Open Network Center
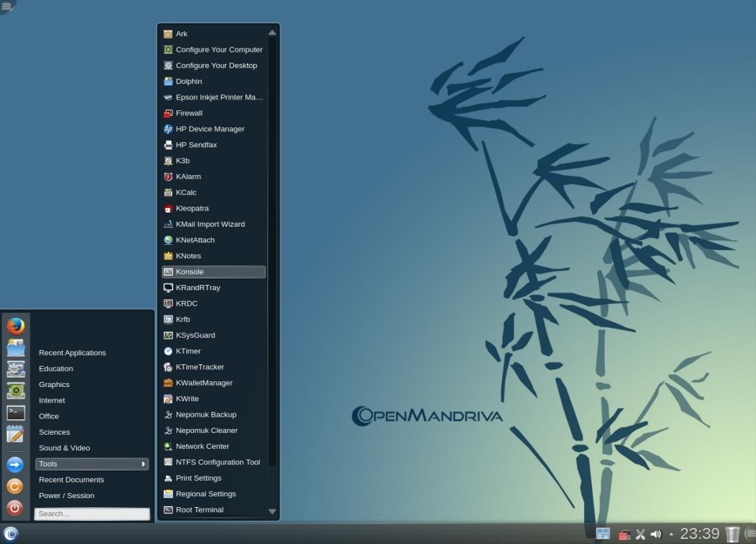The image size is (756, 544). click(x=214, y=446)
